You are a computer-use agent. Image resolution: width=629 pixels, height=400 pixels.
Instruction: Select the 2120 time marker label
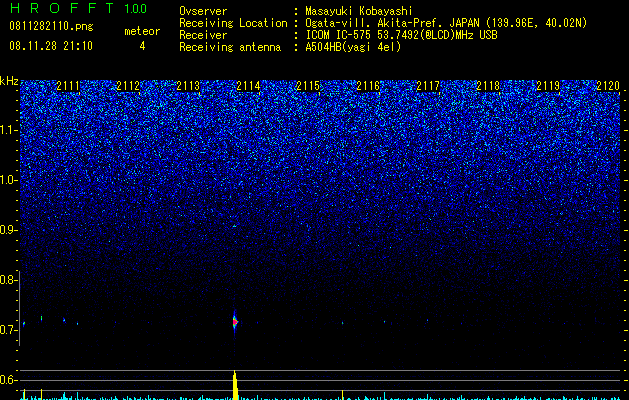(608, 86)
